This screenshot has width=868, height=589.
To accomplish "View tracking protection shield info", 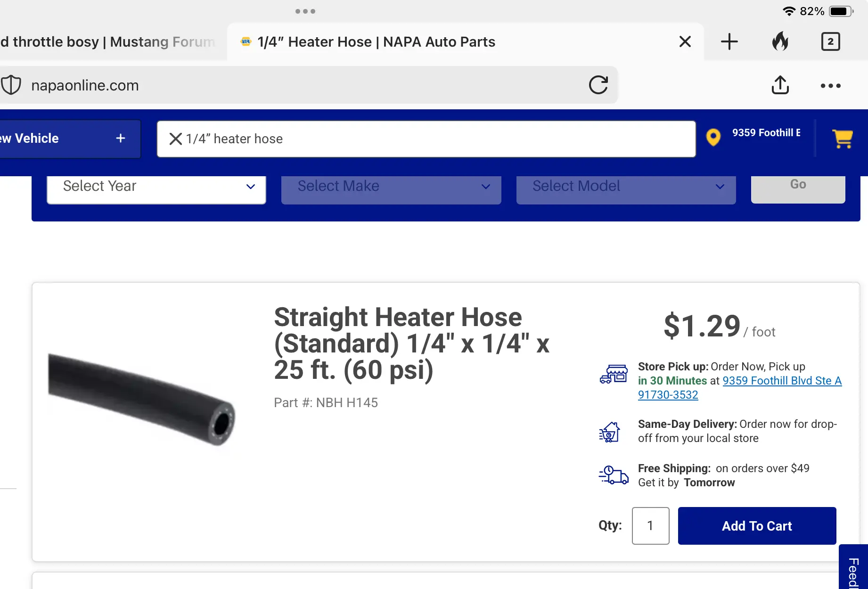I will [11, 85].
